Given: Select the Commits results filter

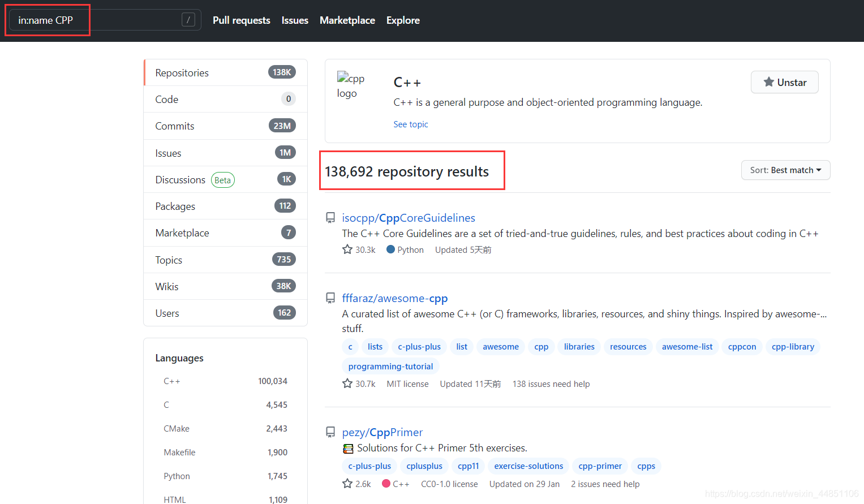Looking at the screenshot, I should [226, 126].
